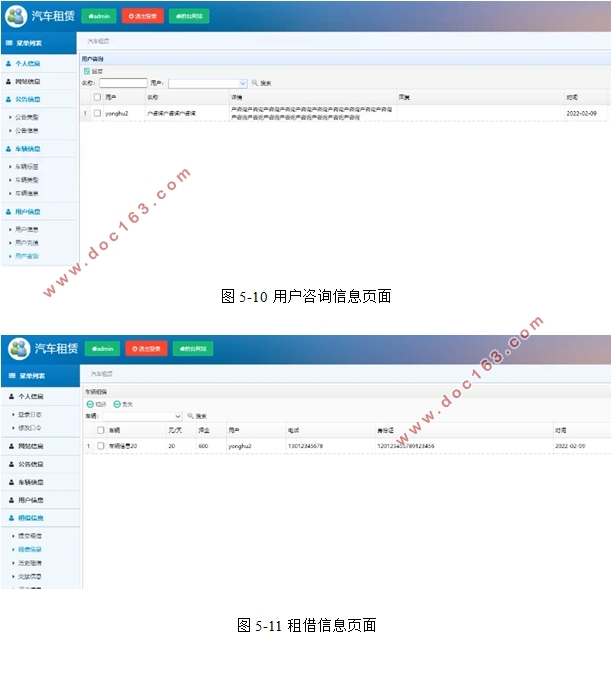Image resolution: width=611 pixels, height=686 pixels.
Task: Click person icon beside 租借信息 header in Figure 5-11
Action: (x=11, y=518)
